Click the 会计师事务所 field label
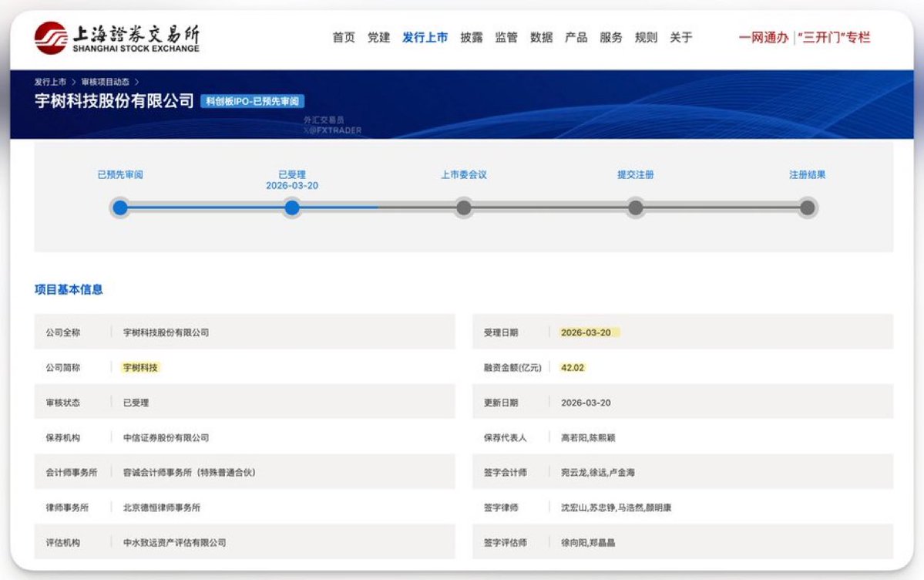 point(72,473)
